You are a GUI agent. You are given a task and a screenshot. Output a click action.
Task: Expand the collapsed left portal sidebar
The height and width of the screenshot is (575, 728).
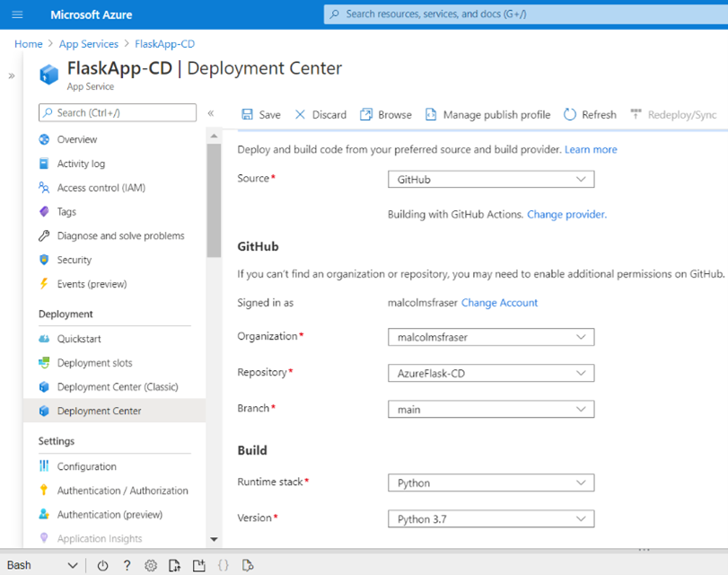12,75
